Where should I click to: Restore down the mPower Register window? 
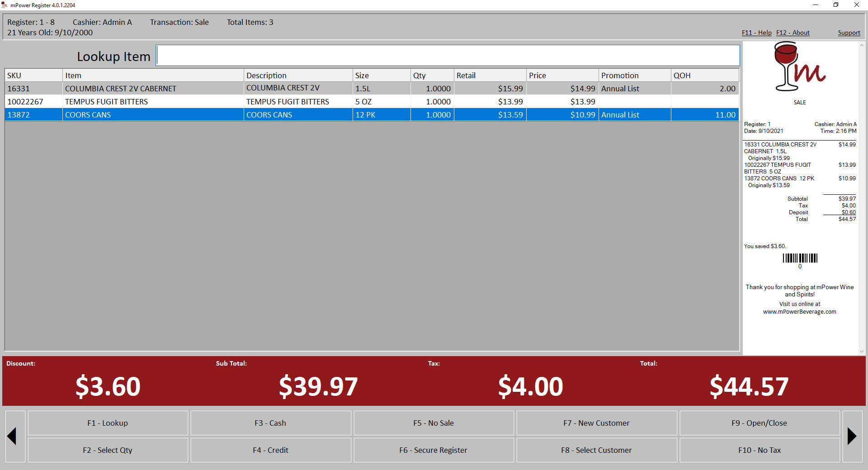click(836, 5)
